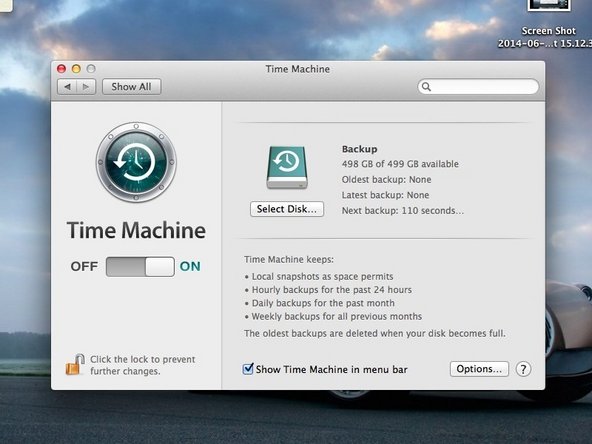The width and height of the screenshot is (592, 444).
Task: Click the Time Machine window title
Action: pyautogui.click(x=298, y=69)
